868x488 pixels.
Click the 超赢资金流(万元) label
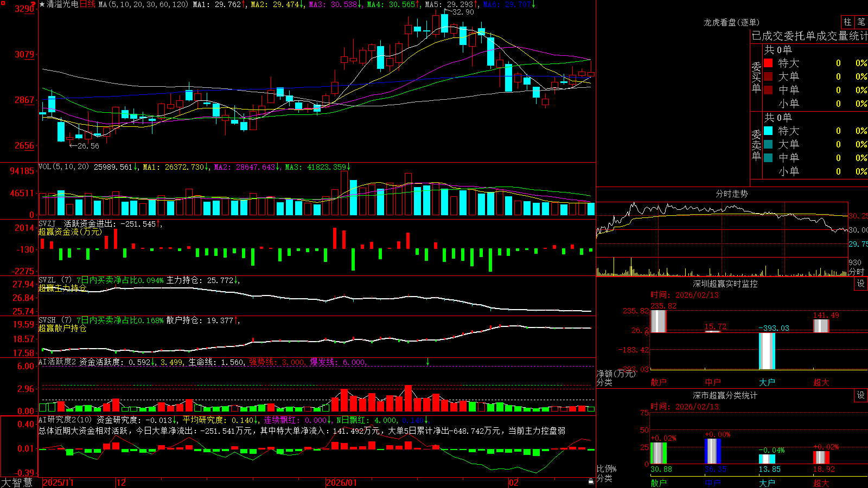tap(70, 232)
